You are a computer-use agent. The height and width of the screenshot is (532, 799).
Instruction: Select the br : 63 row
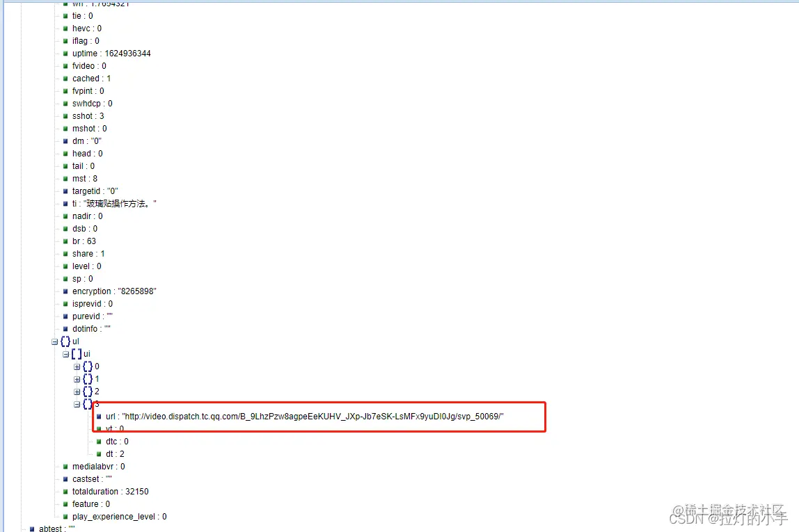(84, 241)
